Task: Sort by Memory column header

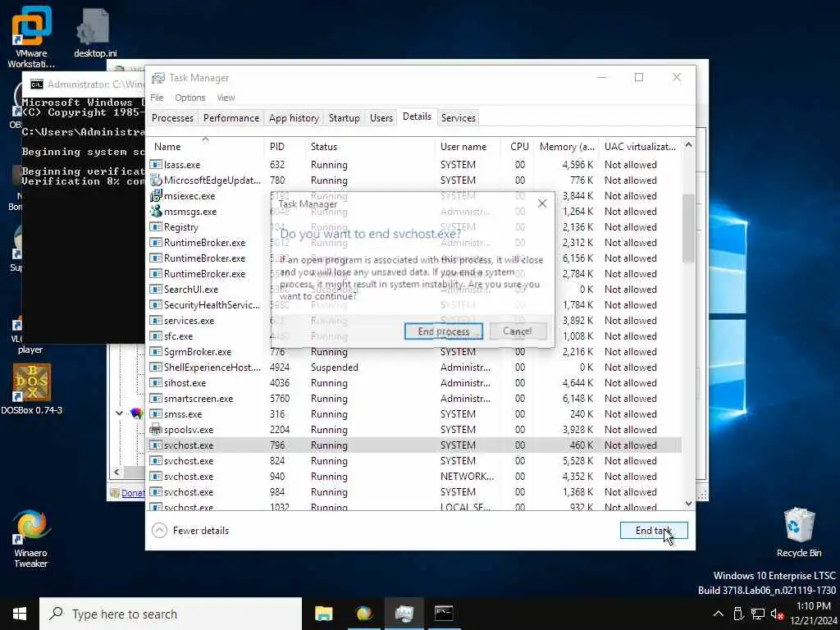Action: coord(566,146)
